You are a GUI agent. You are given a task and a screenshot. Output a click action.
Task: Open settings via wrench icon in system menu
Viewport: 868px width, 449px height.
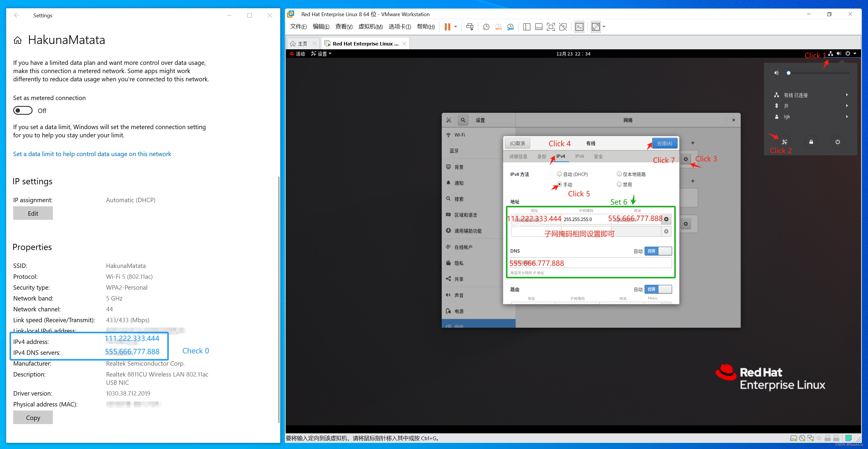tap(785, 142)
